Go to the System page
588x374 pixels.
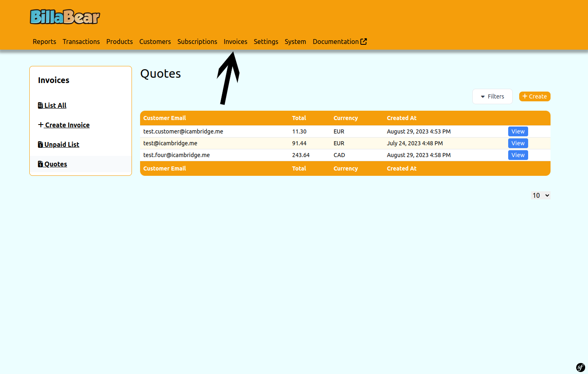coord(295,42)
